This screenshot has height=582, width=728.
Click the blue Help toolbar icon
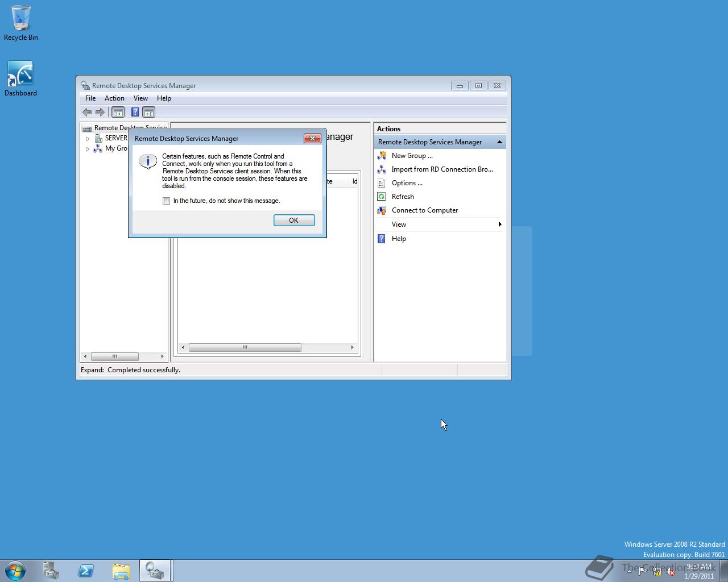(135, 112)
